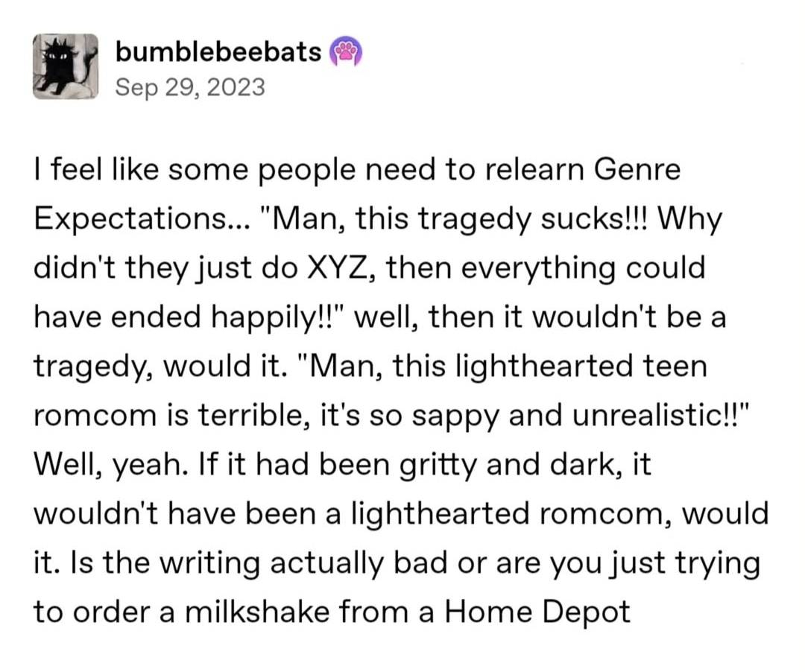The height and width of the screenshot is (672, 805).
Task: Click the words "Home Depot" in the post
Action: (537, 612)
